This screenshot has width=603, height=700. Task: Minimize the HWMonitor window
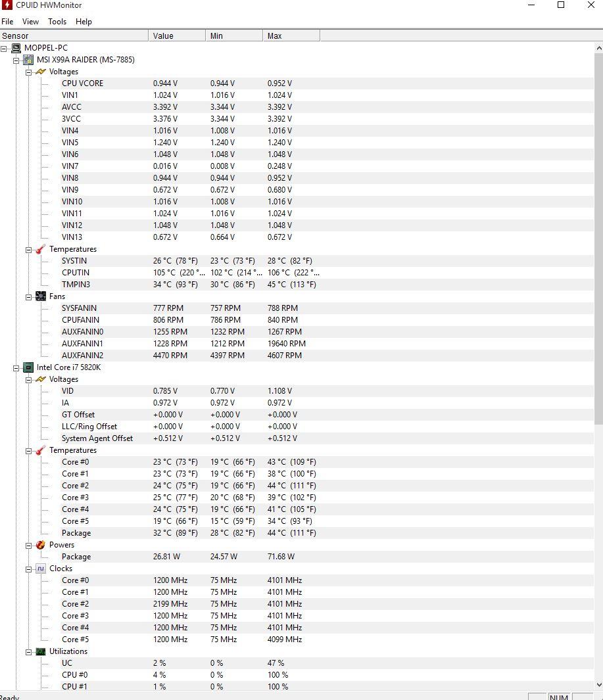pos(531,5)
